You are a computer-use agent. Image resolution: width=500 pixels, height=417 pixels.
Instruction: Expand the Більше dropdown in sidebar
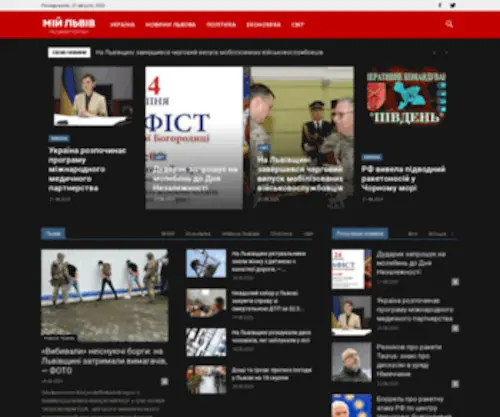440,234
